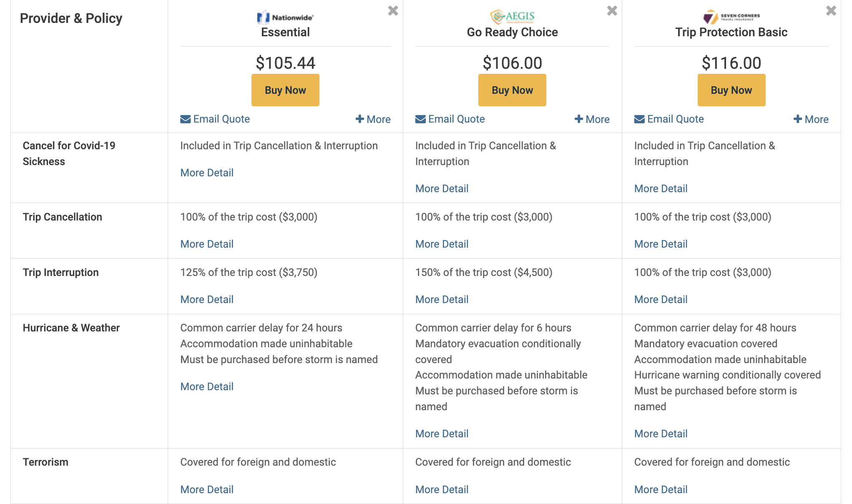Click Mandatory evacuation covered text
Viewport: 852px width, 504px height.
click(706, 344)
